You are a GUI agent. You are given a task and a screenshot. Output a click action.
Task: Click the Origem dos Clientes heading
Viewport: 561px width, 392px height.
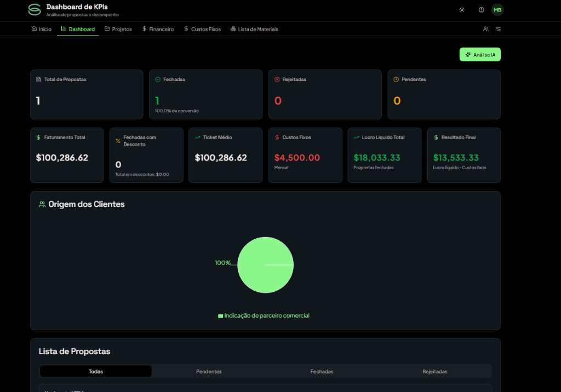pyautogui.click(x=87, y=204)
